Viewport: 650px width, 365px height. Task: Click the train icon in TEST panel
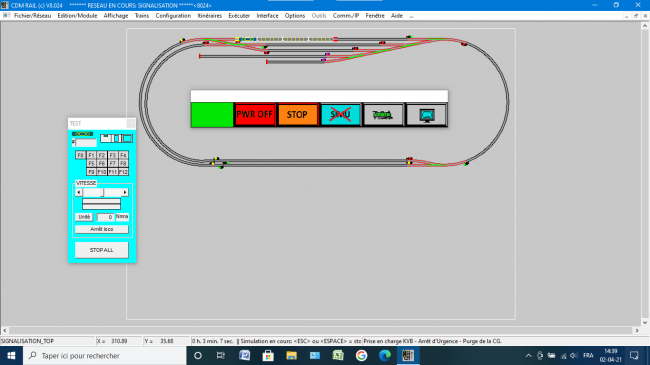point(82,134)
